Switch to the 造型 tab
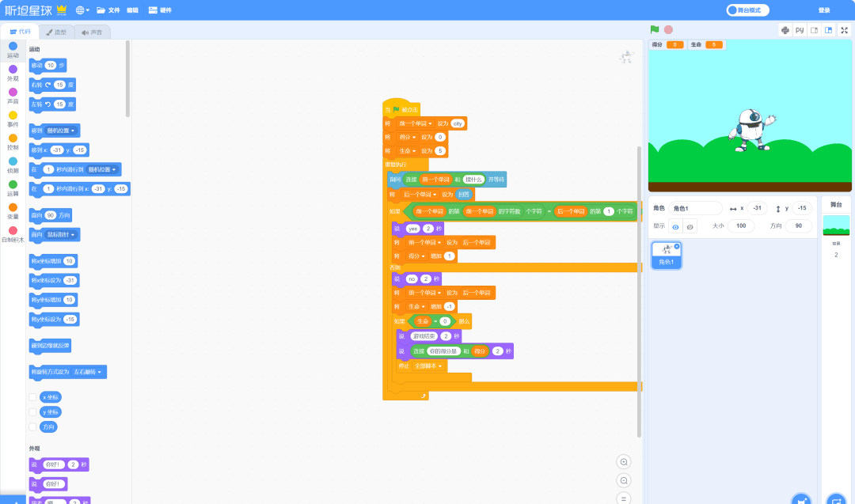Screen dimensions: 855x504 click(56, 32)
